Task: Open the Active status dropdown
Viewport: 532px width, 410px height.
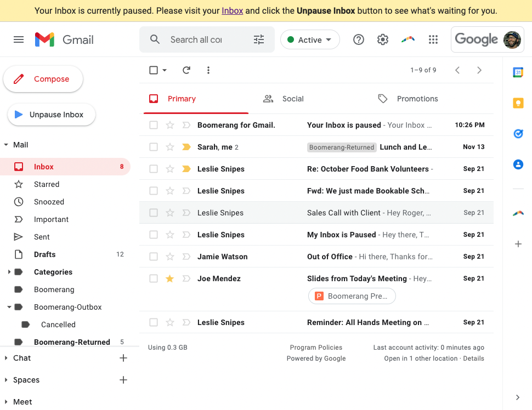Action: coord(310,39)
